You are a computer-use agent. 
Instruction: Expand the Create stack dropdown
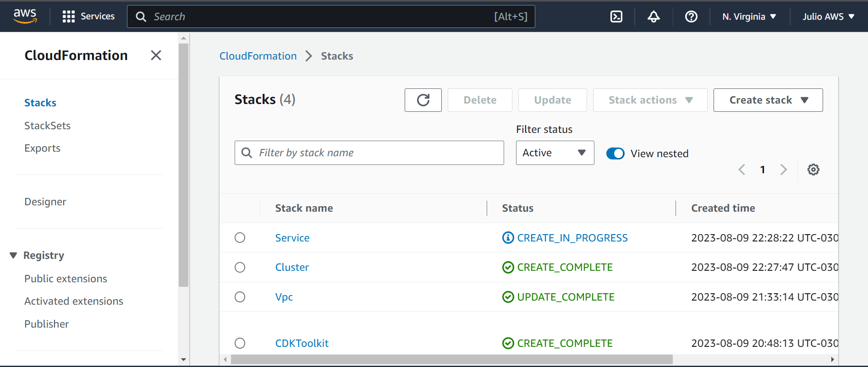[768, 100]
